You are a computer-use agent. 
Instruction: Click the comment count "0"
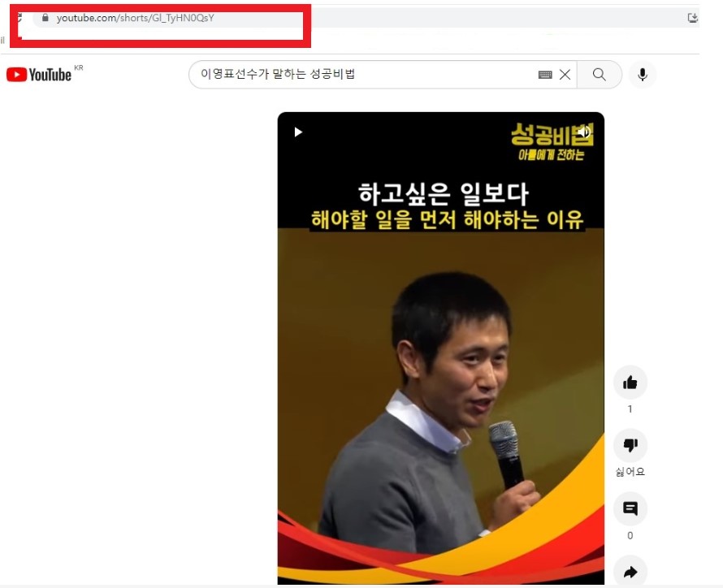[630, 535]
